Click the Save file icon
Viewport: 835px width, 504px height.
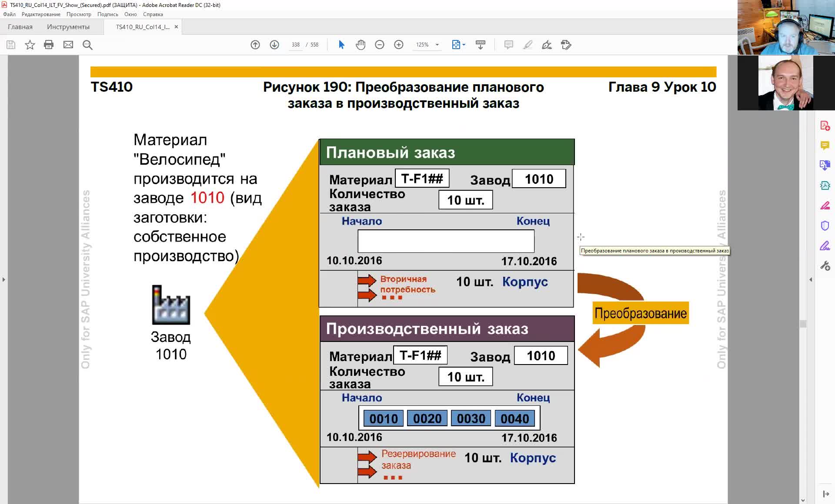[x=11, y=45]
